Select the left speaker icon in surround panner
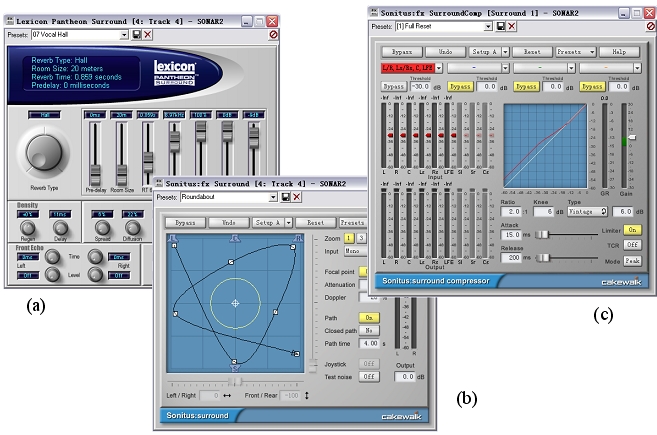Image resolution: width=657 pixels, height=435 pixels. [173, 239]
